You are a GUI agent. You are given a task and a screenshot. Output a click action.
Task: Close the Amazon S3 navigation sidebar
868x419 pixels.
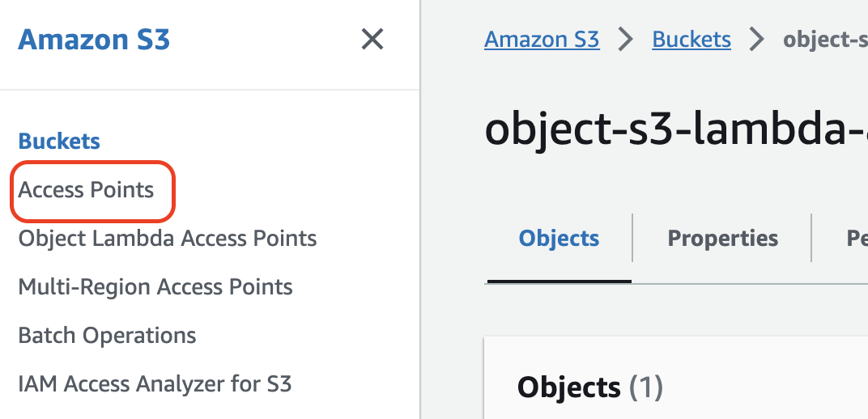(x=372, y=39)
